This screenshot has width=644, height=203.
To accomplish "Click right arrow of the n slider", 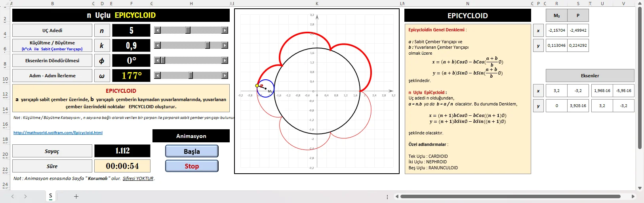I will tap(225, 30).
